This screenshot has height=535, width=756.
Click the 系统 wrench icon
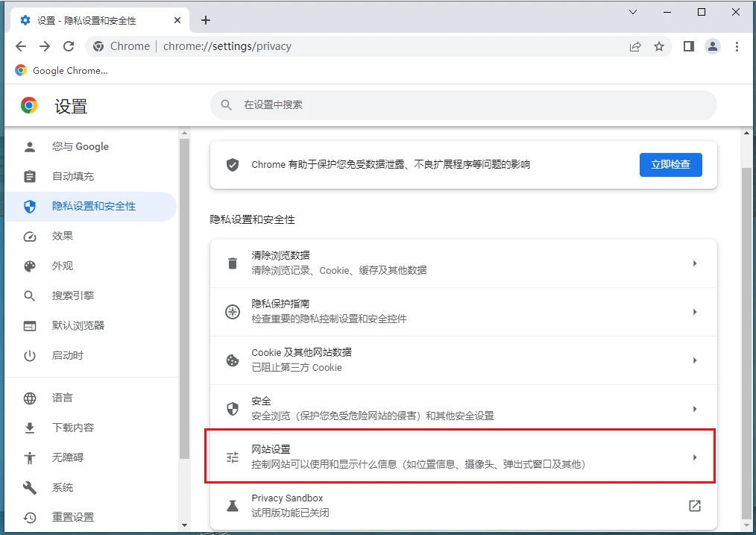[30, 487]
